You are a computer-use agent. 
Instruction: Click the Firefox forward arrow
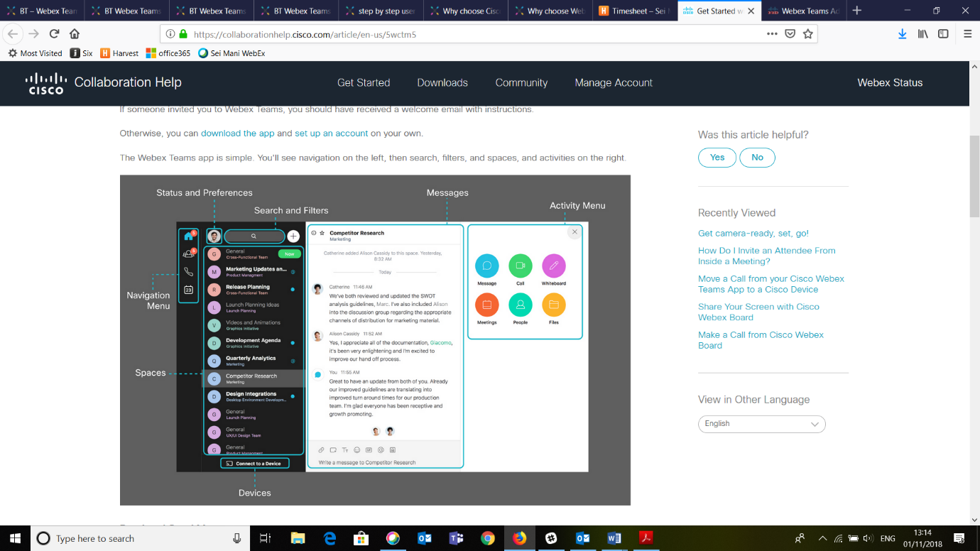[33, 33]
